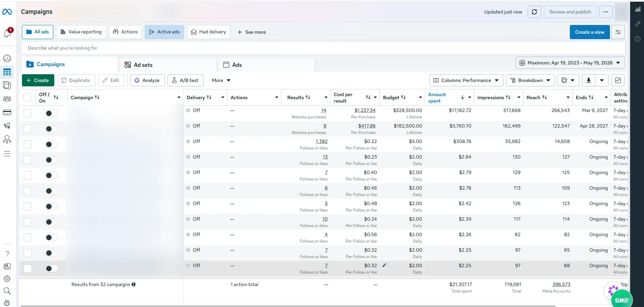Expand the Breakdown dropdown
Screen dimensions: 644x307
click(x=530, y=80)
